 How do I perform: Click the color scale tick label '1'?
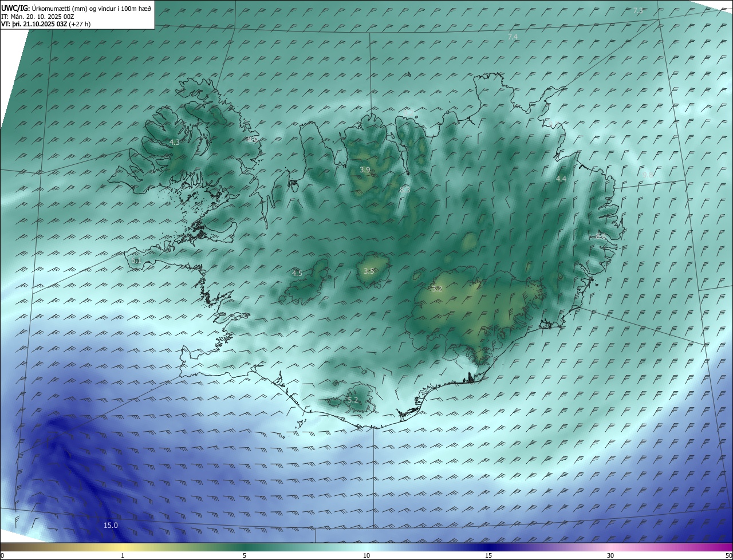point(123,555)
